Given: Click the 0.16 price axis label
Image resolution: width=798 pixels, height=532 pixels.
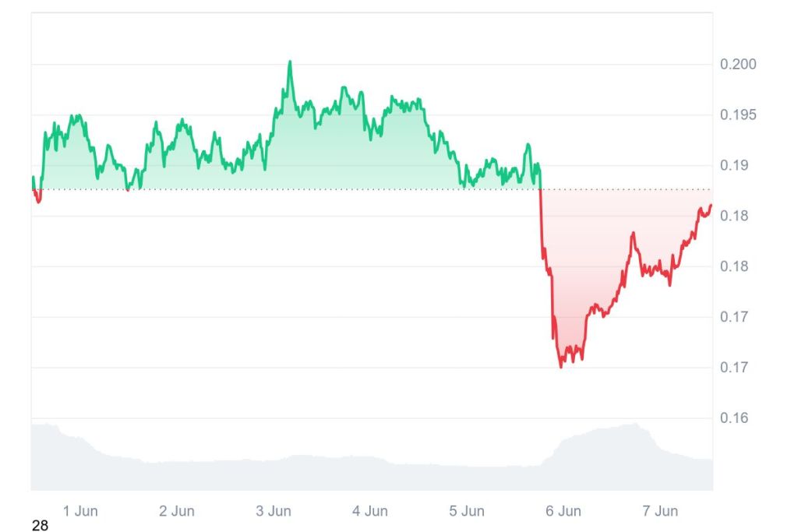Looking at the screenshot, I should coord(734,418).
